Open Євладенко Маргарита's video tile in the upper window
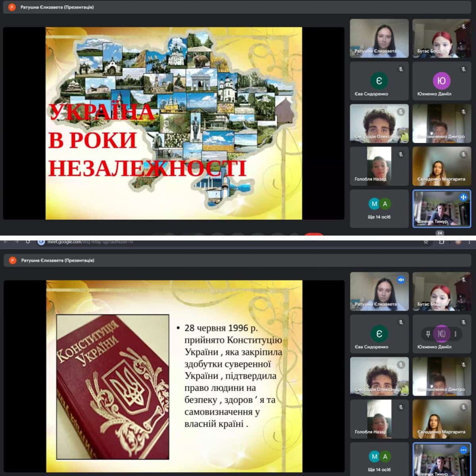 pos(442,166)
